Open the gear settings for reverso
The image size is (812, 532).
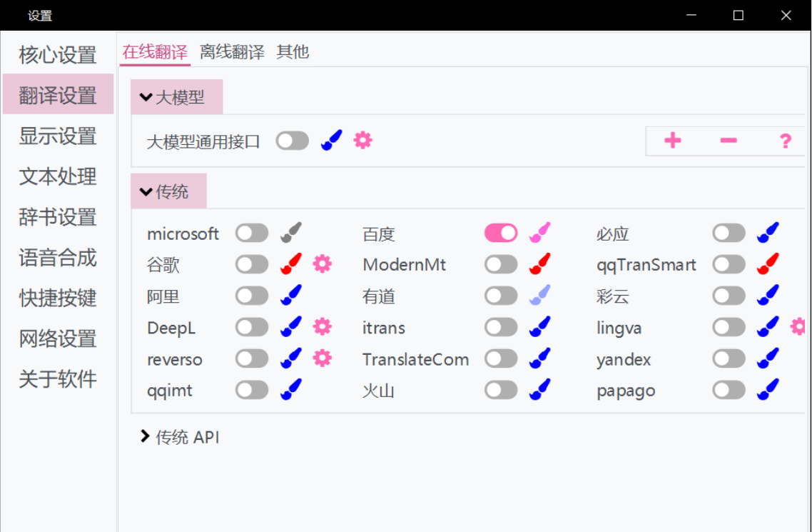point(322,358)
